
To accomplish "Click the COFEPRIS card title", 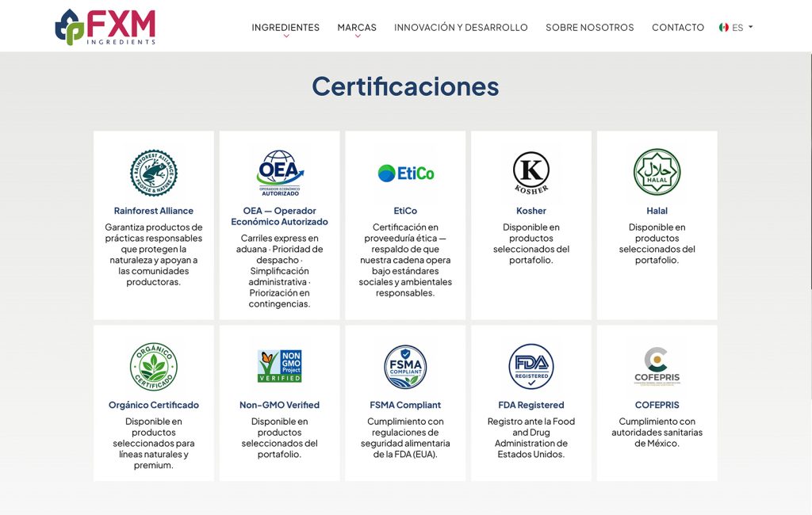I will click(657, 405).
